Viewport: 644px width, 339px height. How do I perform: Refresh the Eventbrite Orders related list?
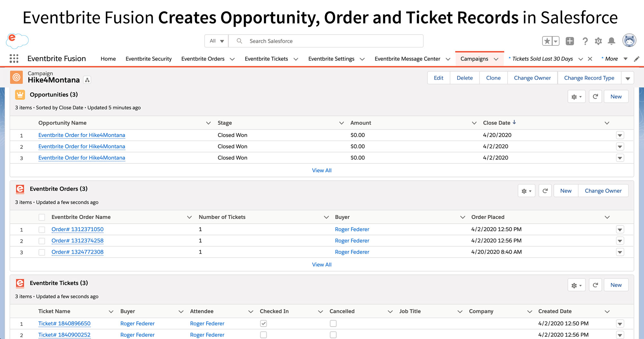click(x=545, y=191)
